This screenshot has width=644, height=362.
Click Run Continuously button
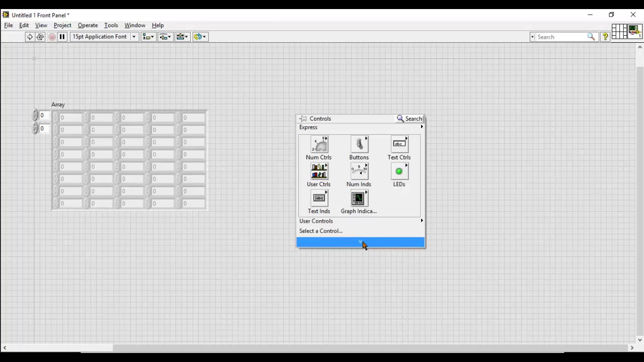40,37
